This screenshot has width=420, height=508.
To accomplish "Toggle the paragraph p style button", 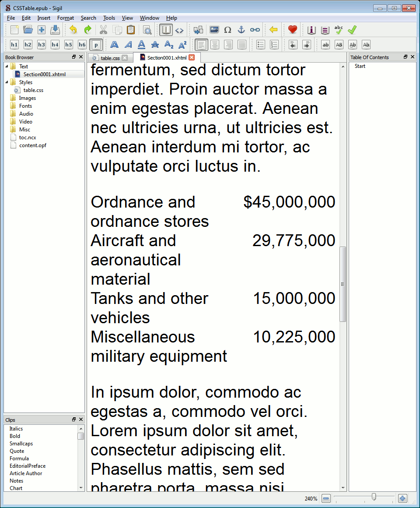I will click(96, 45).
